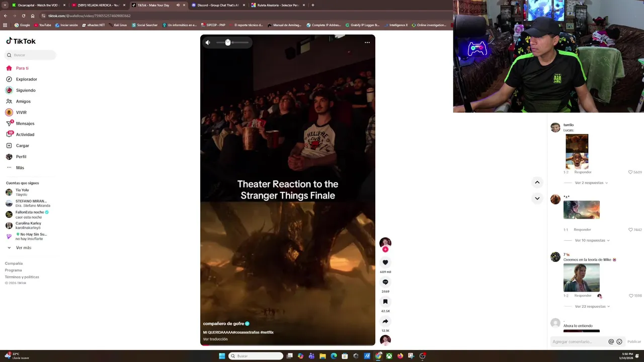The width and height of the screenshot is (644, 362).
Task: Adjust the video volume slider
Action: tap(232, 43)
